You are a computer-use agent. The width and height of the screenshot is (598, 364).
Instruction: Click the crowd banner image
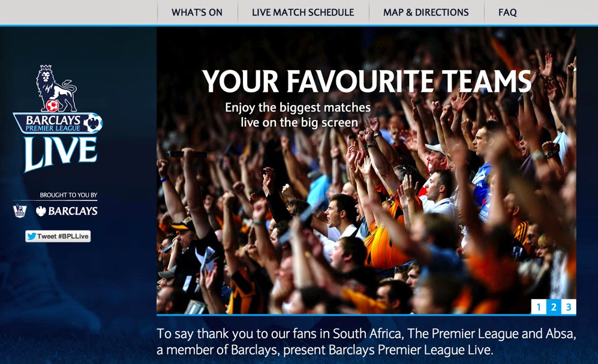366,170
